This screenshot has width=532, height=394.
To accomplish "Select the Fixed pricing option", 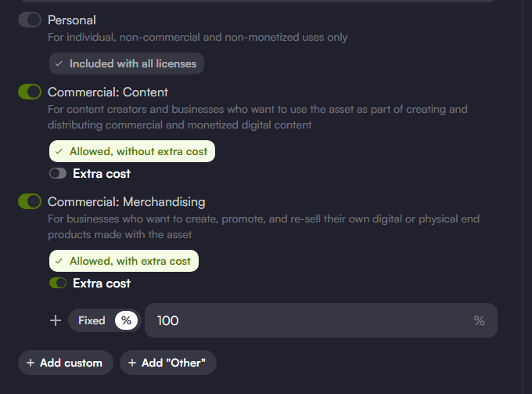I will coord(92,320).
